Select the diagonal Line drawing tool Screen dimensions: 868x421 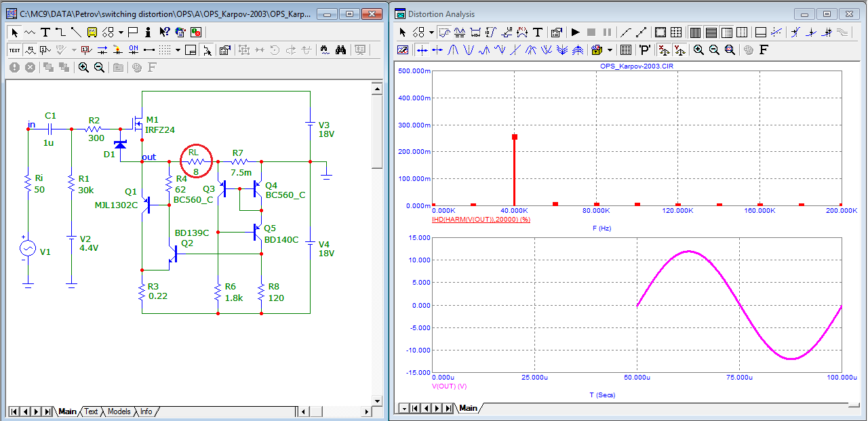pyautogui.click(x=75, y=32)
